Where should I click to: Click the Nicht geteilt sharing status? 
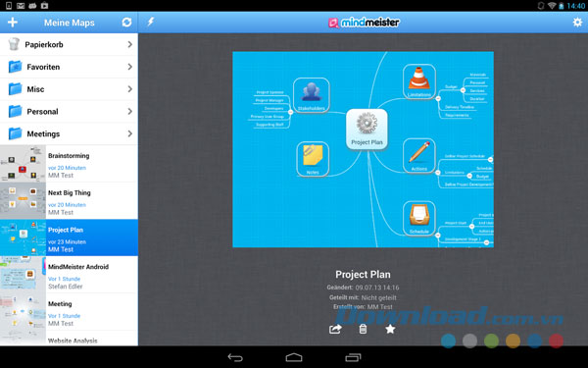click(x=378, y=297)
